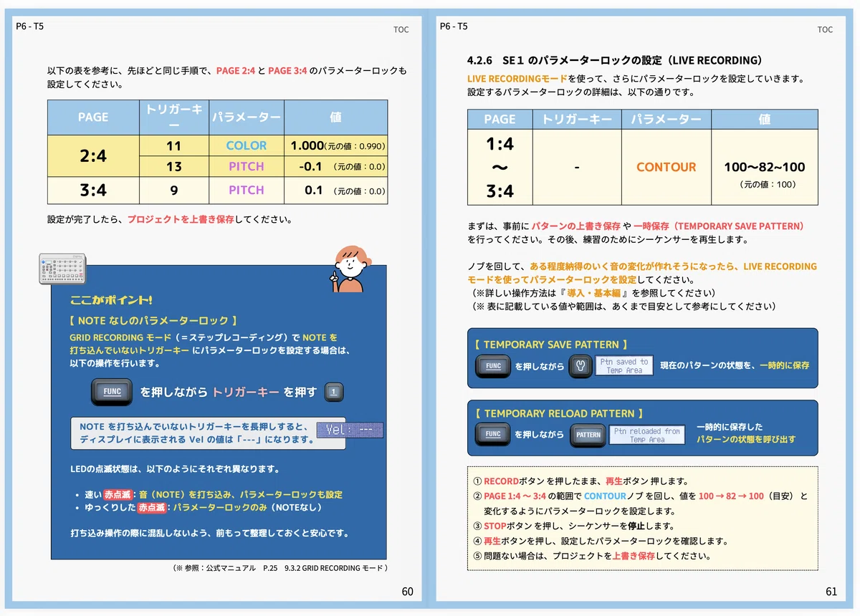Select the COLOR parameter cell in table

click(x=247, y=145)
